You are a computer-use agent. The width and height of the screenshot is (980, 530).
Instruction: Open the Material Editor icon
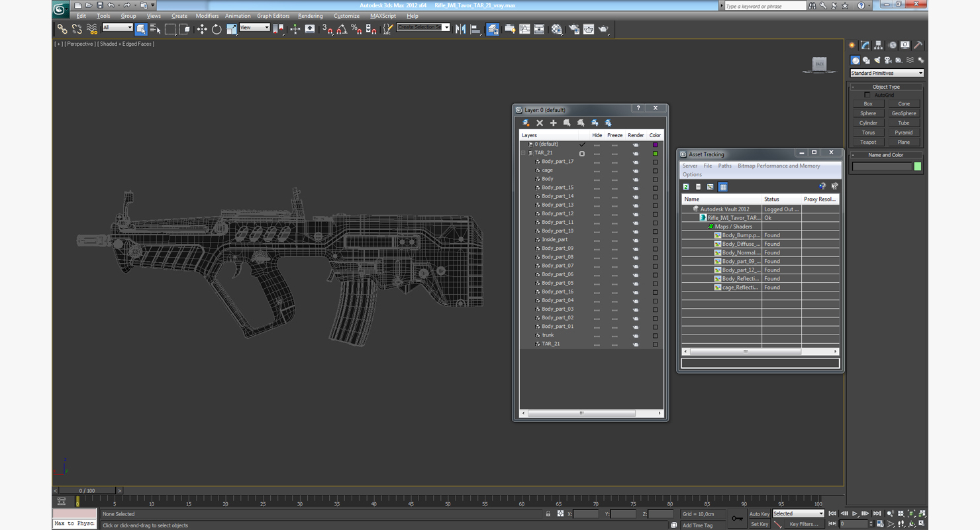point(557,29)
